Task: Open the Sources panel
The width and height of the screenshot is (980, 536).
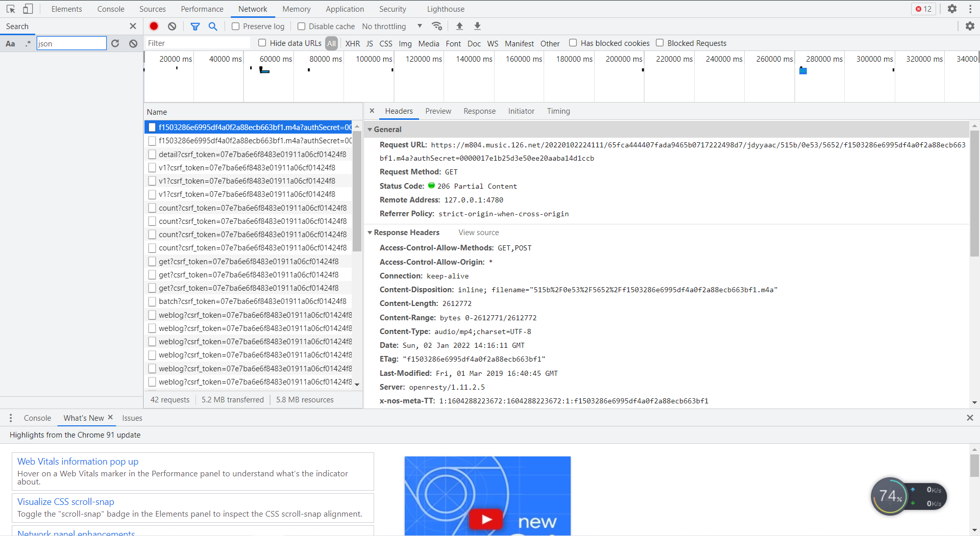Action: 153,9
